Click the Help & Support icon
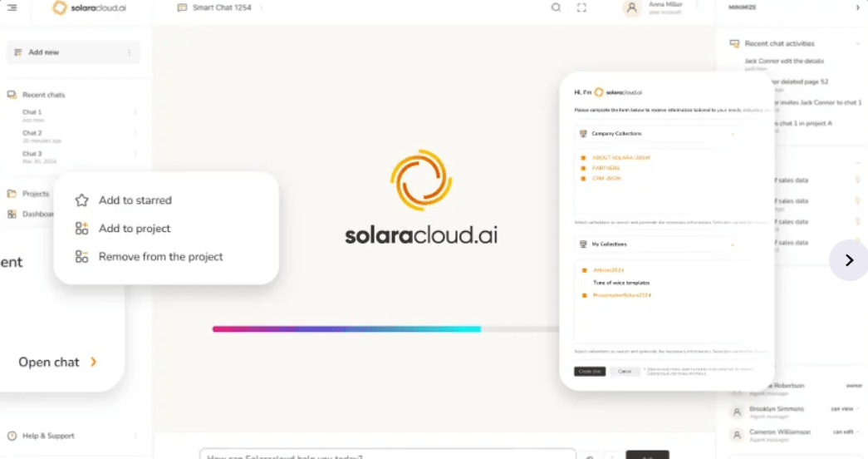Screen dimensions: 868x459 [12, 436]
